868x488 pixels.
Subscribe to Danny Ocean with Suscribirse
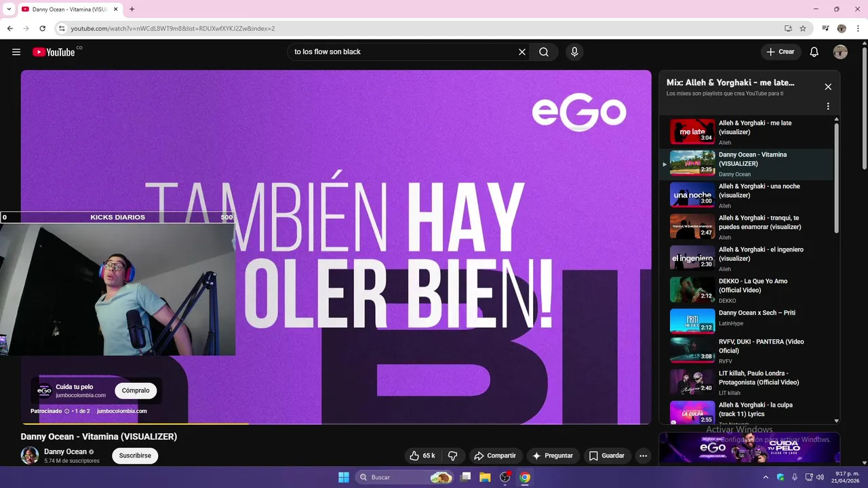coord(135,455)
